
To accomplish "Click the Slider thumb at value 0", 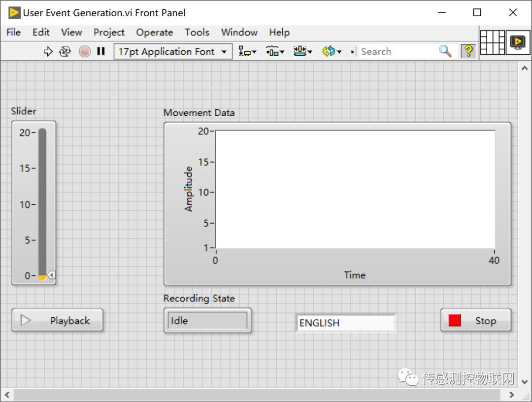I will pyautogui.click(x=51, y=275).
